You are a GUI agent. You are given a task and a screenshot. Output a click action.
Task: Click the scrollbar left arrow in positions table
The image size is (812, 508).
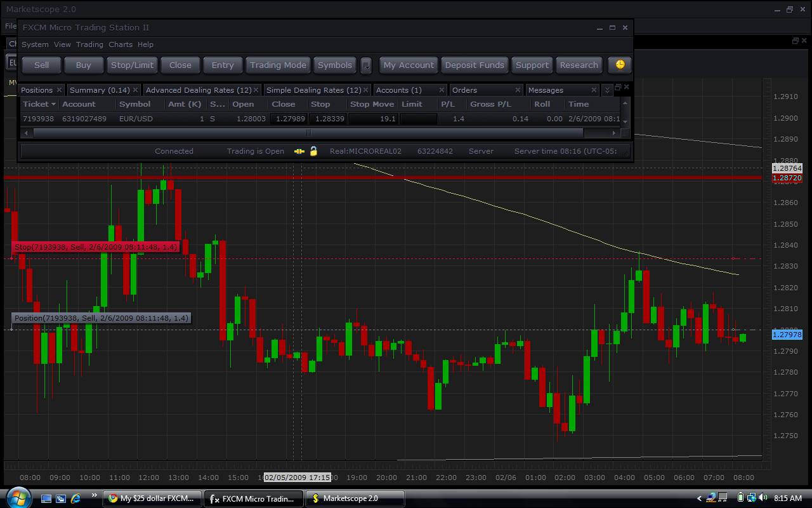[26, 133]
